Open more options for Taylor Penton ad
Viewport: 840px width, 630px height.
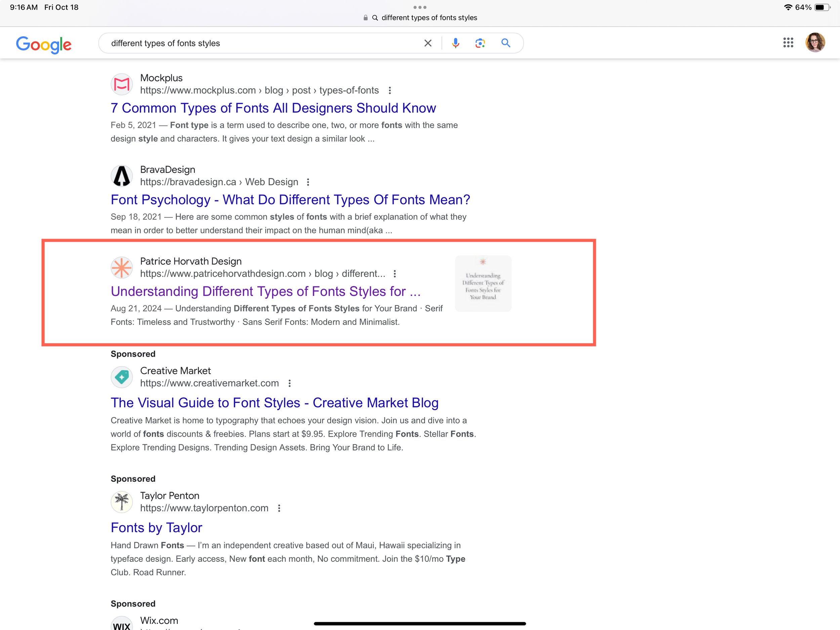coord(279,508)
